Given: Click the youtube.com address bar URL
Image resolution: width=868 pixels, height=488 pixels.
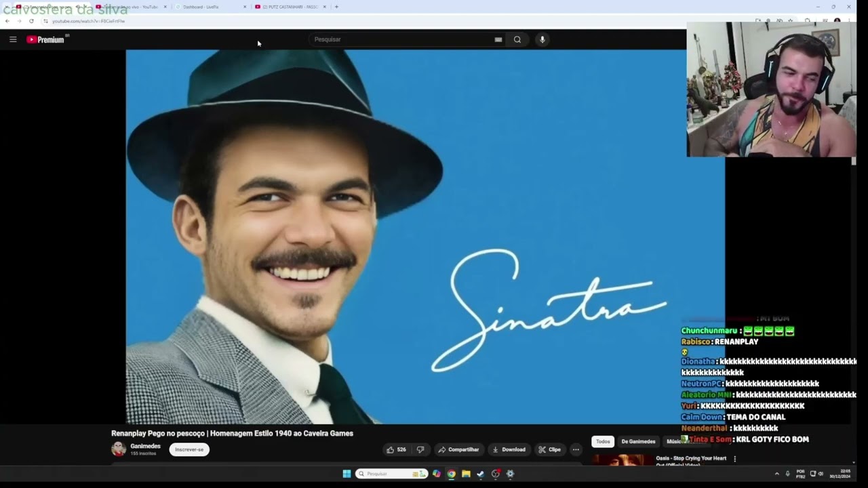Looking at the screenshot, I should tap(89, 21).
